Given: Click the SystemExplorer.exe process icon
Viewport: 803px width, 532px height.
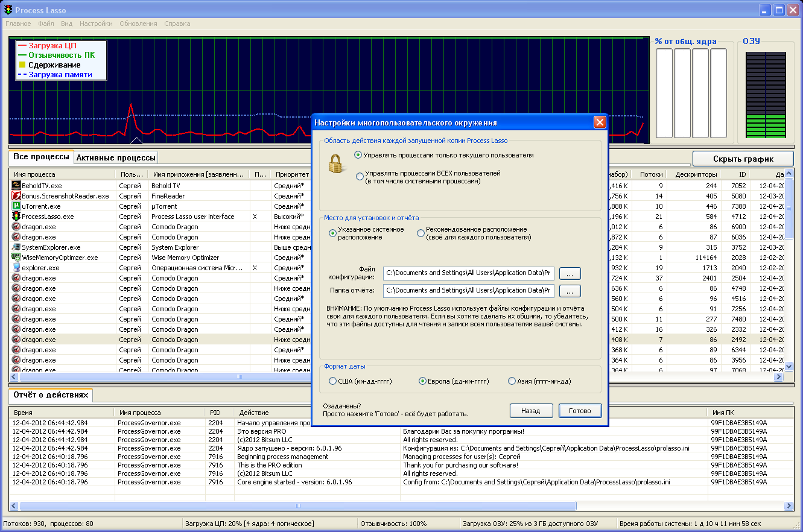Looking at the screenshot, I should [x=16, y=247].
